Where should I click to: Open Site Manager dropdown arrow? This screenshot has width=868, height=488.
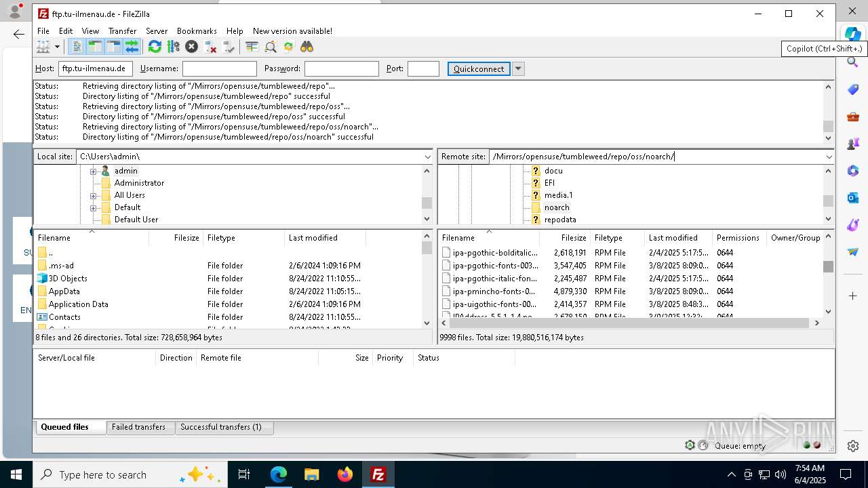pos(57,47)
